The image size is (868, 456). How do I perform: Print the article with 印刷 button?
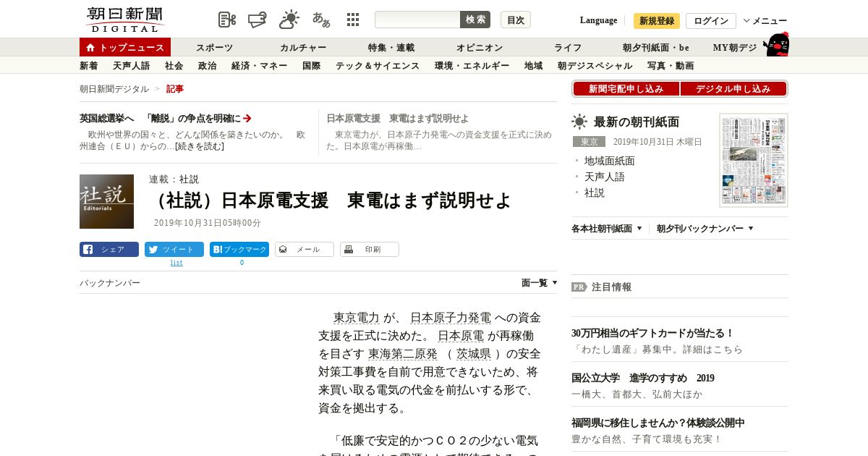(370, 250)
